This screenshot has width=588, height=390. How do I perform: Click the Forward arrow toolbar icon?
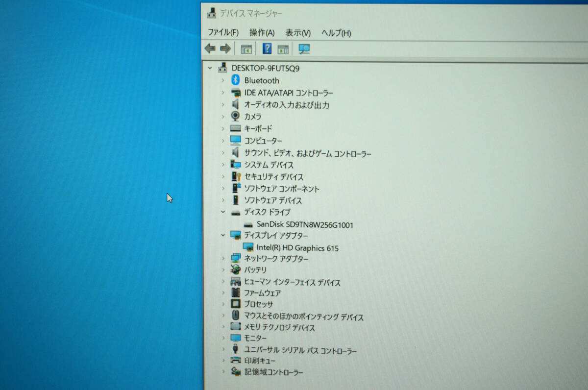[225, 49]
